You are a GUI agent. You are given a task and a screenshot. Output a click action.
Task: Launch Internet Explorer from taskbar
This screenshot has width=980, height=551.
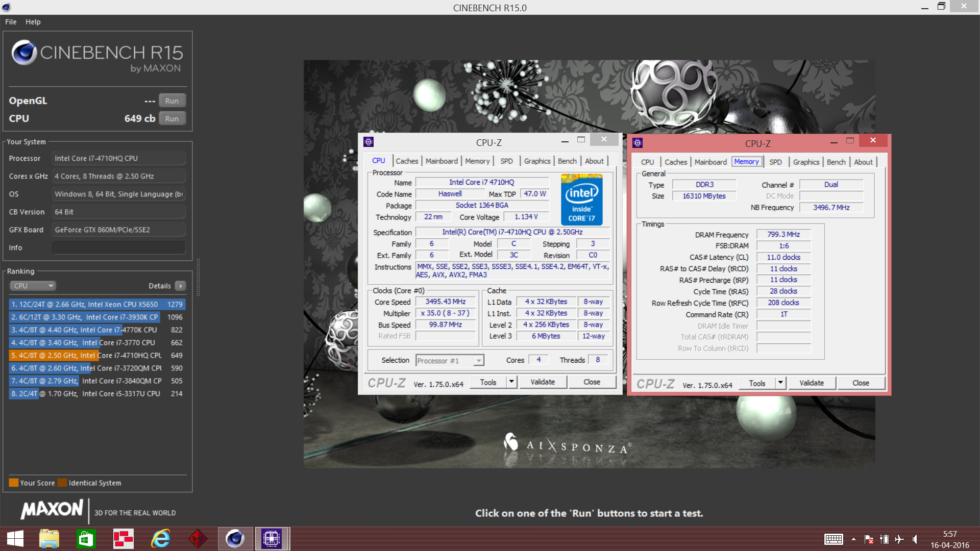(x=160, y=539)
